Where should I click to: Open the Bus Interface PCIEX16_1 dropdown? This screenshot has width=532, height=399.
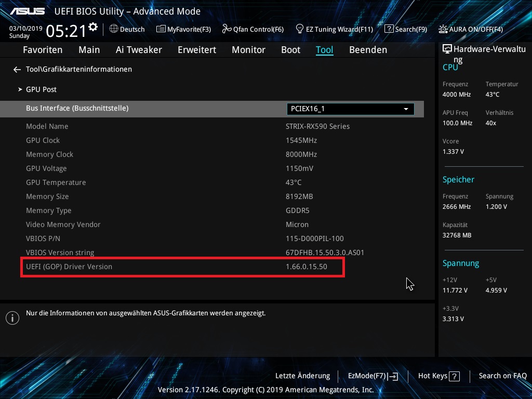351,109
